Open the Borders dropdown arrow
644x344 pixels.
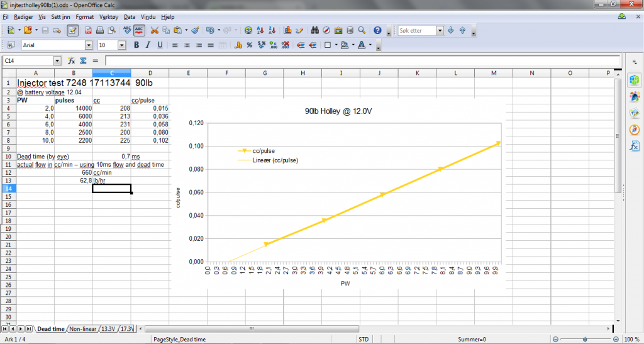[x=336, y=45]
